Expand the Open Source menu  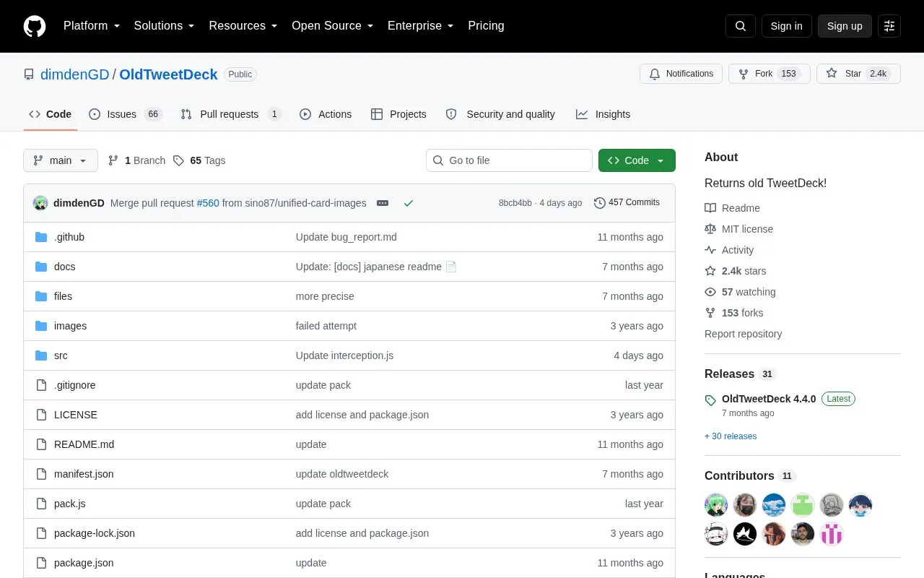pyautogui.click(x=333, y=26)
